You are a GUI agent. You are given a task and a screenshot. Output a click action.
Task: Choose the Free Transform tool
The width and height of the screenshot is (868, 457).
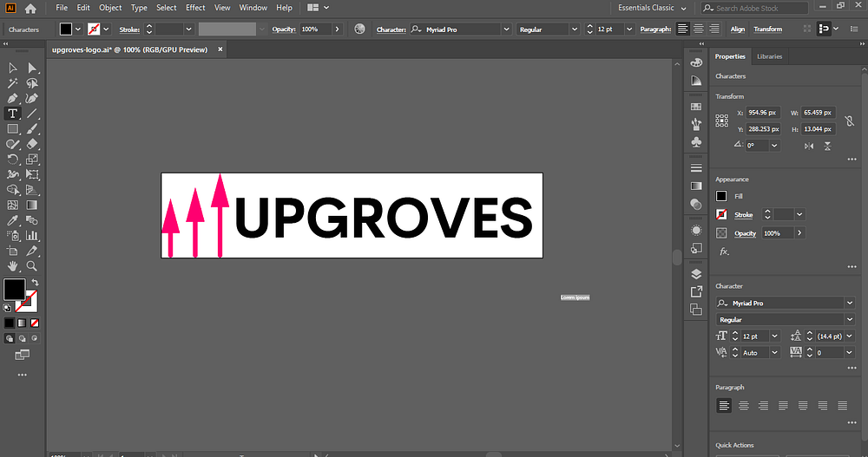[x=32, y=174]
